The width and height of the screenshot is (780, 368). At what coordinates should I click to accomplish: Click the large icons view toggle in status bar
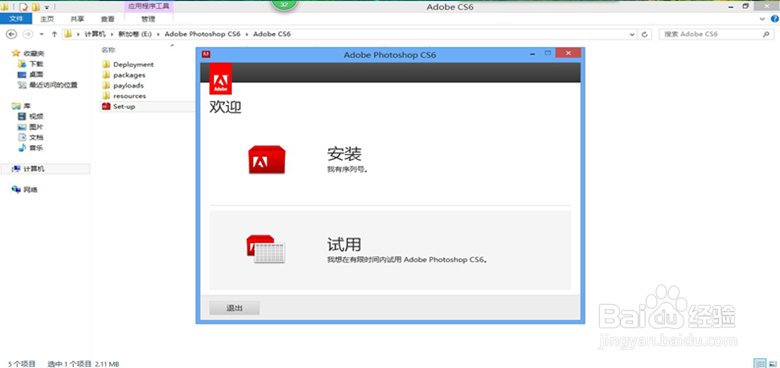point(772,364)
